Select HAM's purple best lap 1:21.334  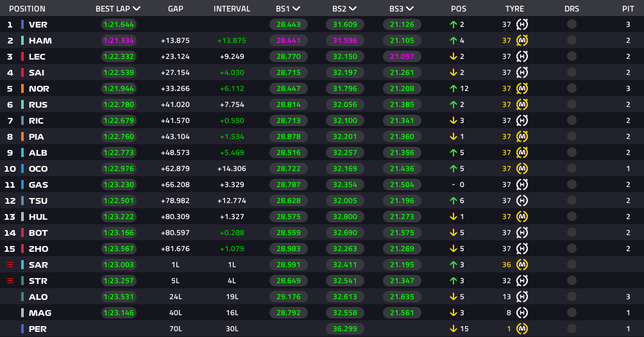pos(119,40)
